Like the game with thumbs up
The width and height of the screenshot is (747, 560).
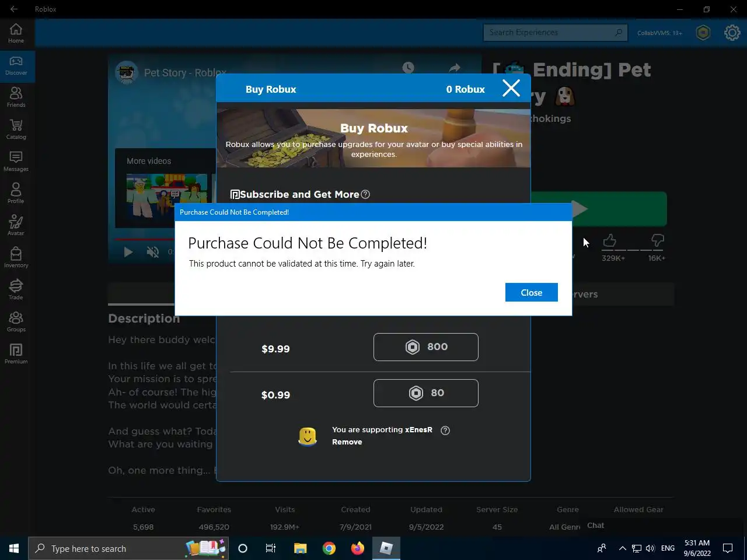pos(609,240)
